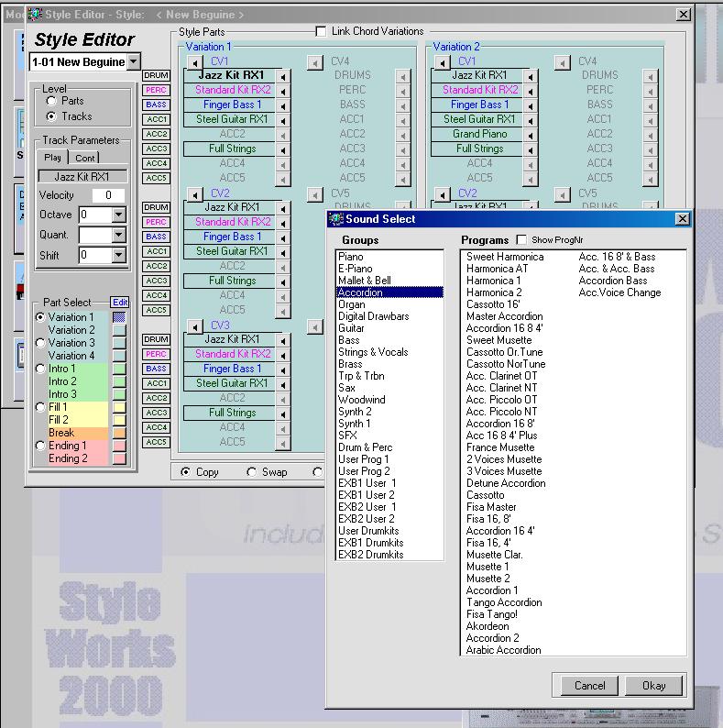
Task: Expand the Quant. dropdown
Action: point(117,236)
